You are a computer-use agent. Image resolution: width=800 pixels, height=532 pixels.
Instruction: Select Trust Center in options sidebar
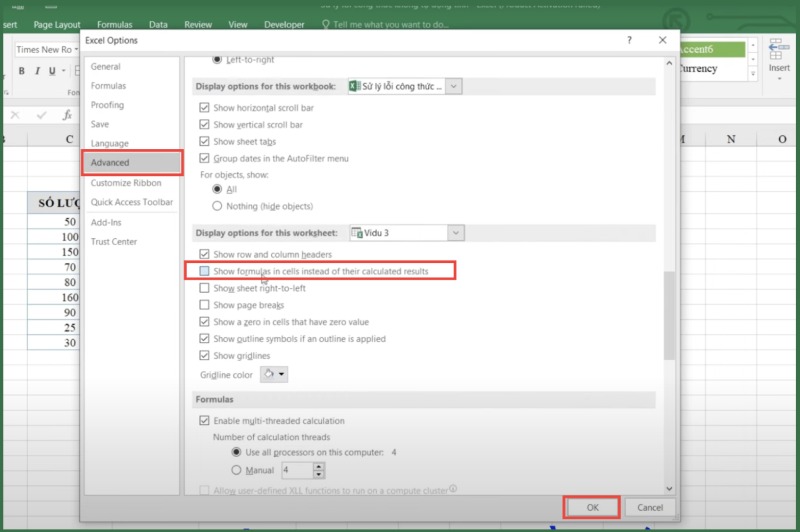(132, 241)
